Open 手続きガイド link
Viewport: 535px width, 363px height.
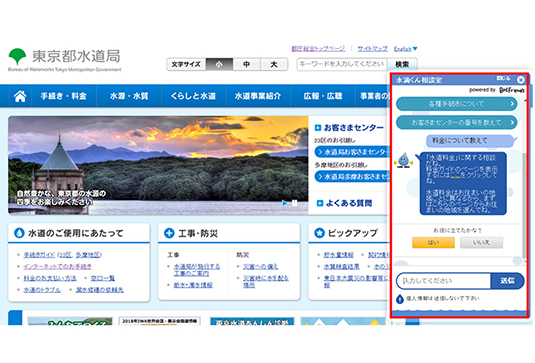click(x=39, y=255)
